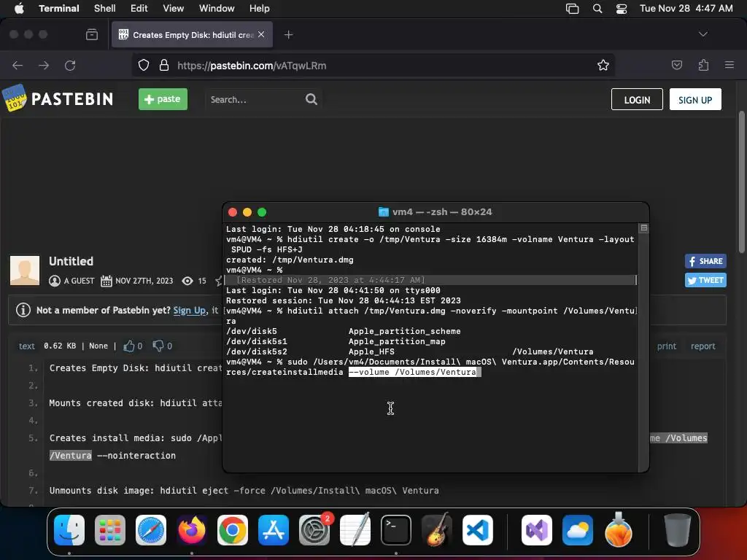Open Google Chrome from the Dock
The height and width of the screenshot is (560, 747).
click(x=233, y=530)
